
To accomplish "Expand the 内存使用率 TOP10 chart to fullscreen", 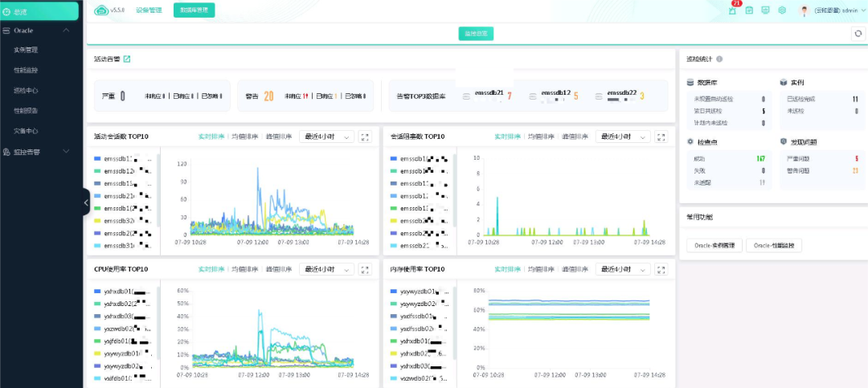I will pos(661,270).
